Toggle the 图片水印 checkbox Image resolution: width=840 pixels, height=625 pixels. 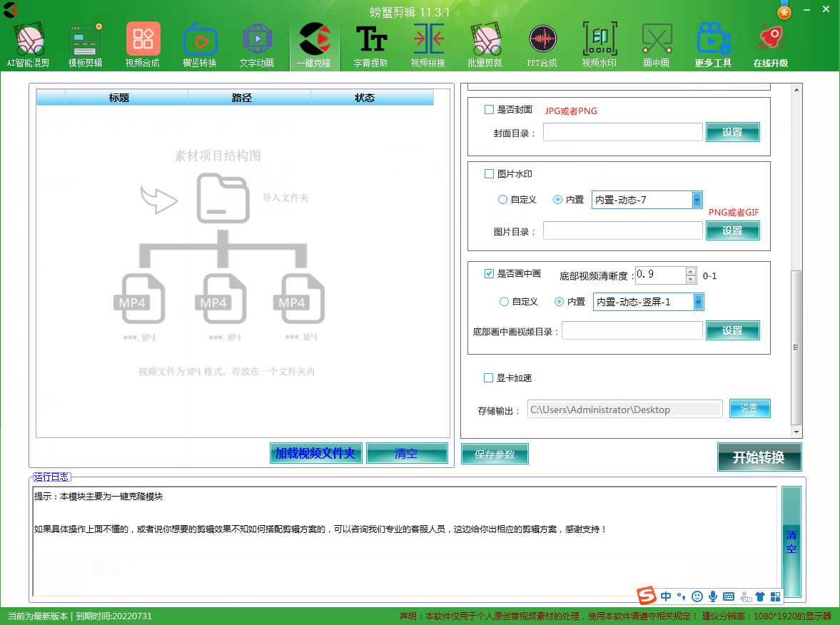pos(489,174)
